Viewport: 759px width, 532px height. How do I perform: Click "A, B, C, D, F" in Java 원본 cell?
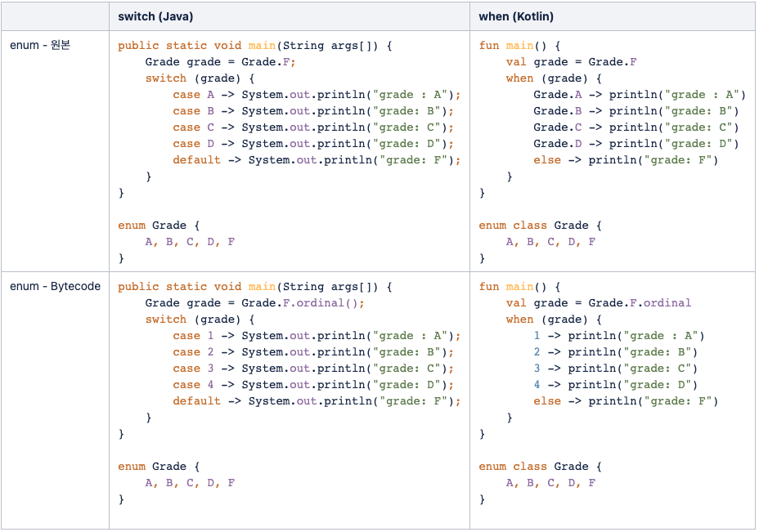pos(190,242)
